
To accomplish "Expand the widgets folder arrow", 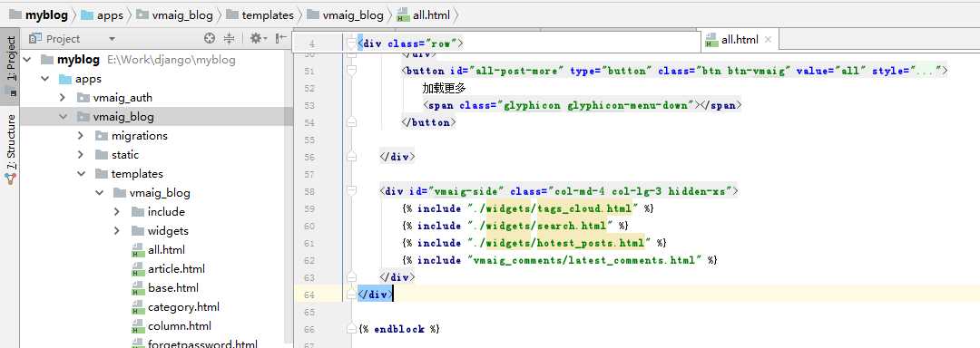I will tap(117, 231).
